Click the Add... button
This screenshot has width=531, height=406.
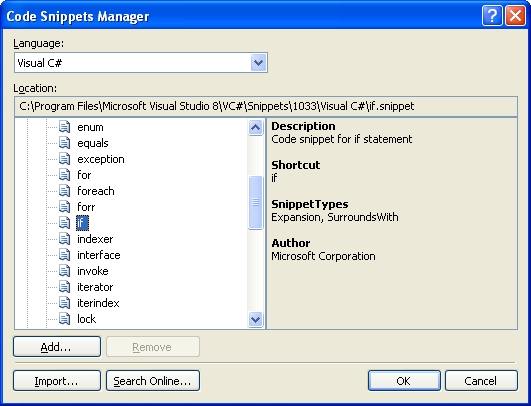[57, 347]
